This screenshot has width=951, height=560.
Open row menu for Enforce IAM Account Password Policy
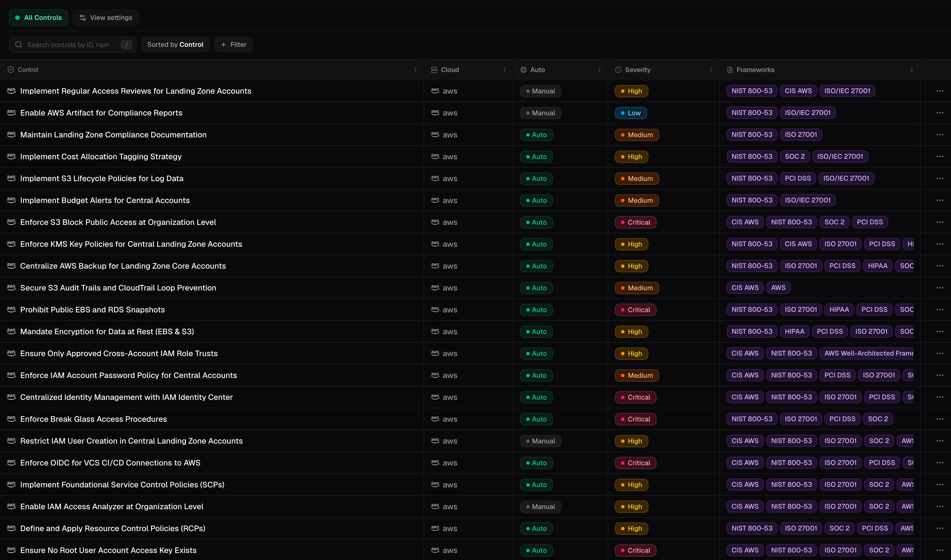pyautogui.click(x=940, y=375)
